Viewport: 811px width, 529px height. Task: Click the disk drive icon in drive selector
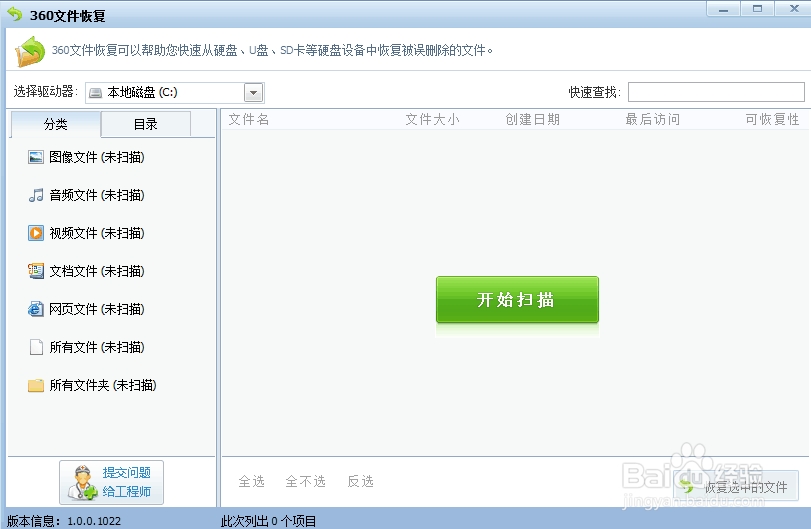(96, 93)
